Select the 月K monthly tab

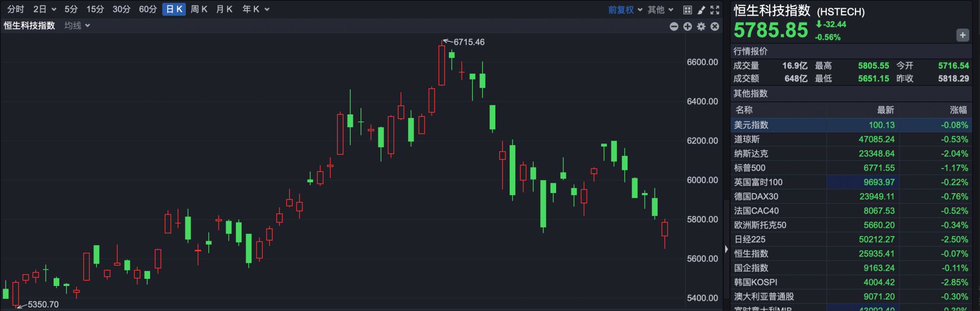point(224,9)
